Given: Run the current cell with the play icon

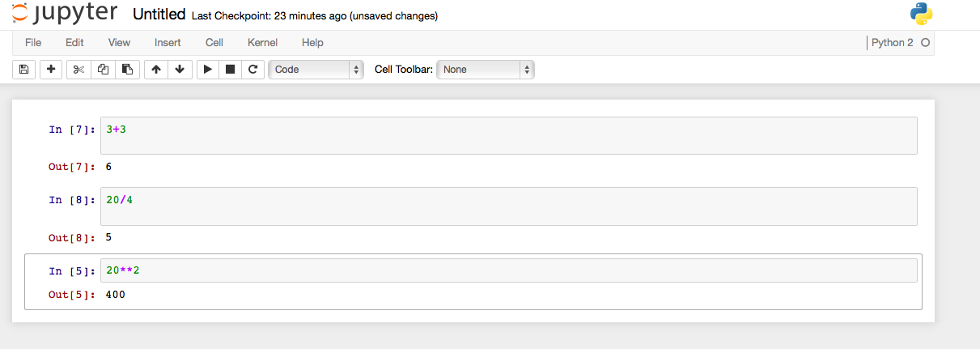Looking at the screenshot, I should (x=208, y=70).
